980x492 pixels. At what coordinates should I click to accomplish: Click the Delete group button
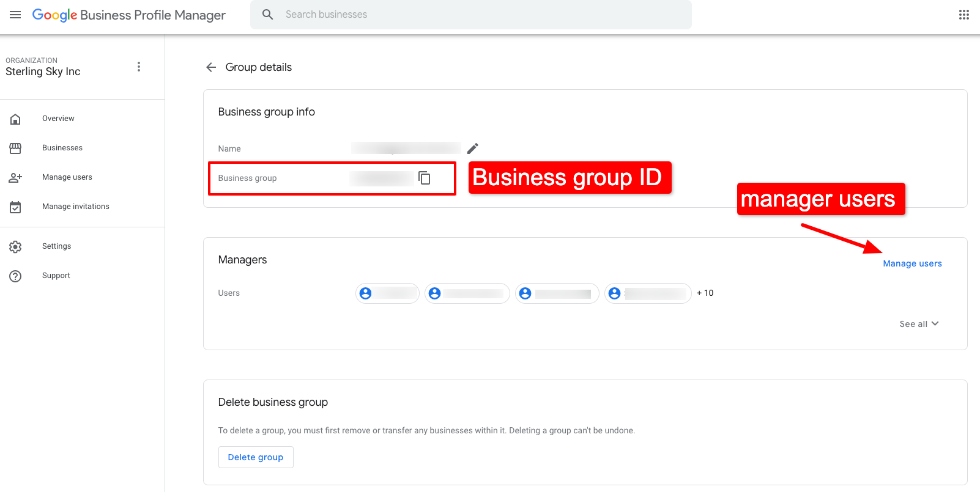click(x=256, y=457)
